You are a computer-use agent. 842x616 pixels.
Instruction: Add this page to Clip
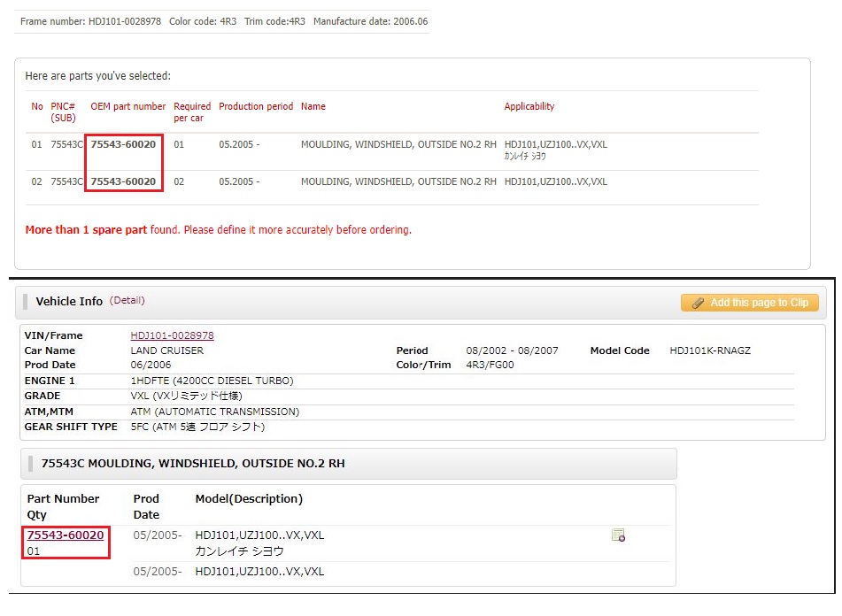(750, 303)
